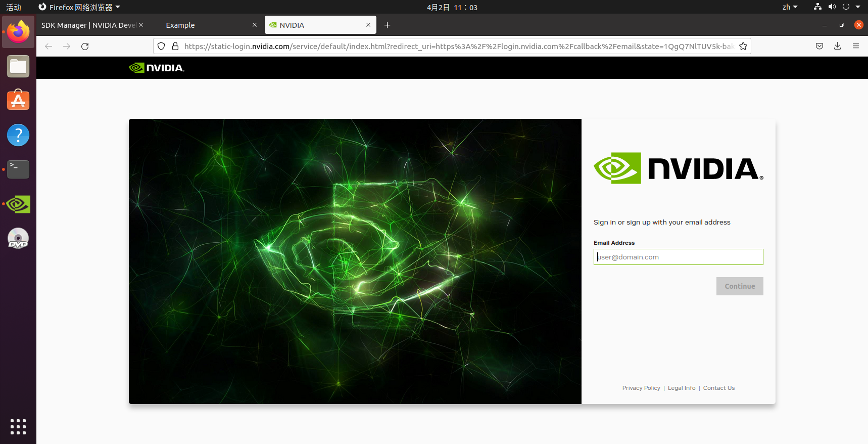
Task: View site security padlock info
Action: 175,46
